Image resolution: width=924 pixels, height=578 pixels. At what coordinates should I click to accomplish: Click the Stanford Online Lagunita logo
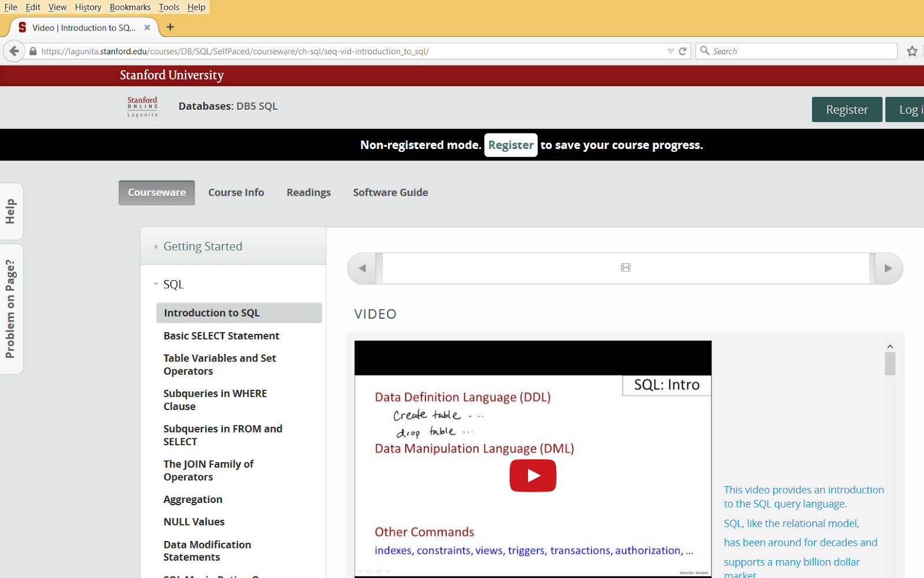click(x=143, y=107)
